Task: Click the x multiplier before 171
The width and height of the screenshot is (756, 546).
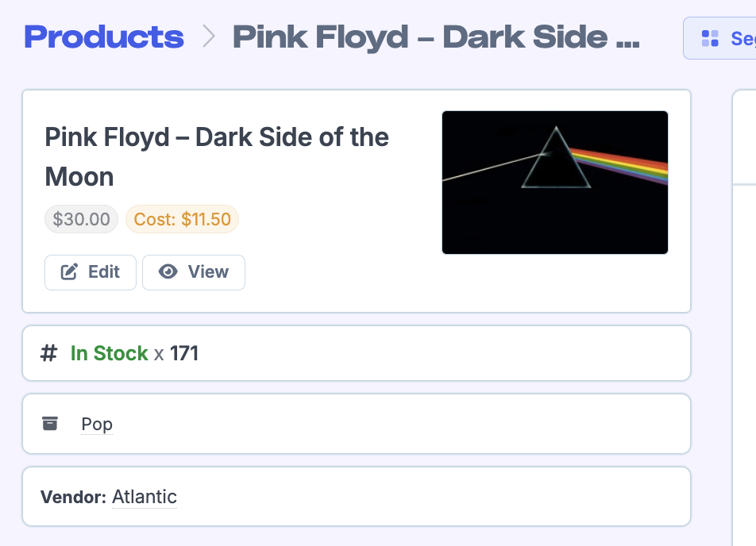Action: pyautogui.click(x=159, y=354)
